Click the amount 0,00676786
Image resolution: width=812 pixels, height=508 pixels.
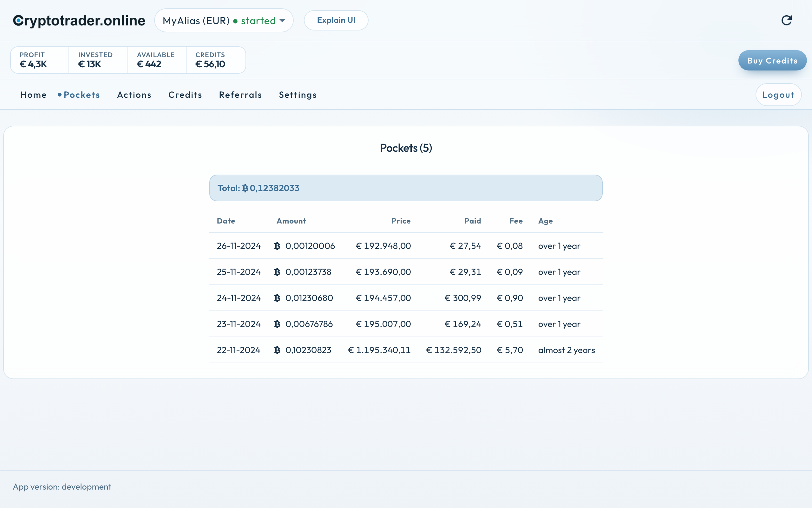(309, 324)
